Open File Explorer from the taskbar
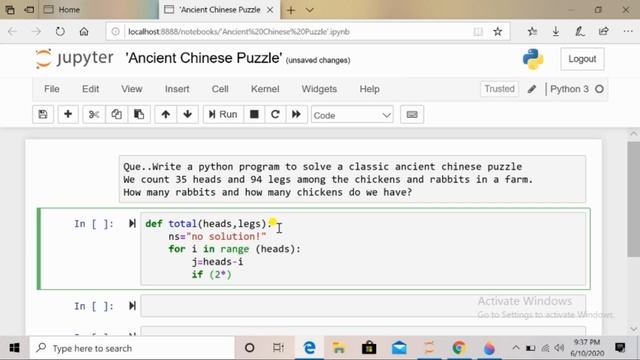 (339, 348)
